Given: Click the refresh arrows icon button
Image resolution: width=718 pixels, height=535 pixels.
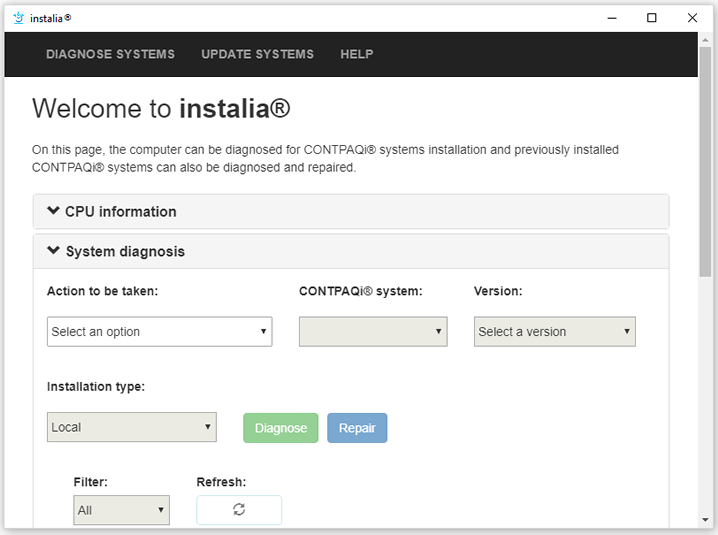Looking at the screenshot, I should pos(239,510).
